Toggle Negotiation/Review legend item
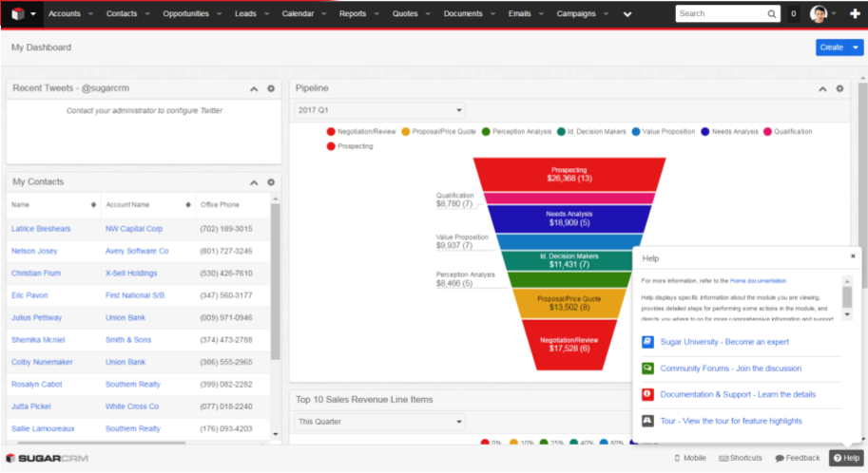Screen dimensions: 868x473 tap(361, 132)
